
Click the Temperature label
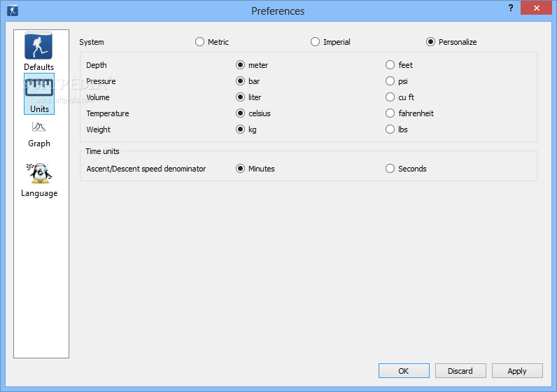pos(108,113)
